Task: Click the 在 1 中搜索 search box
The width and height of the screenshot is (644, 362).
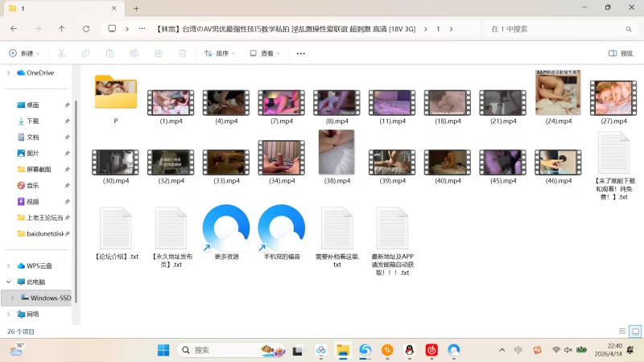Action: point(555,29)
